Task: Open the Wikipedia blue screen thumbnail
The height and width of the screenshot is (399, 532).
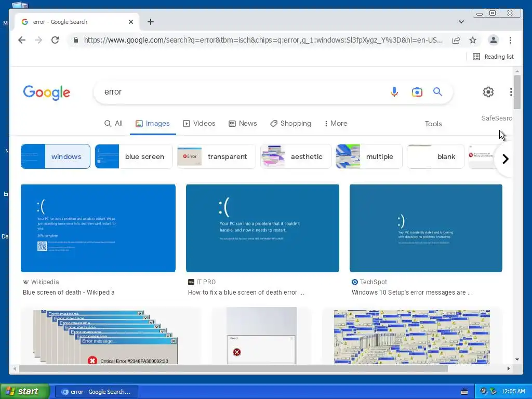Action: (98, 229)
